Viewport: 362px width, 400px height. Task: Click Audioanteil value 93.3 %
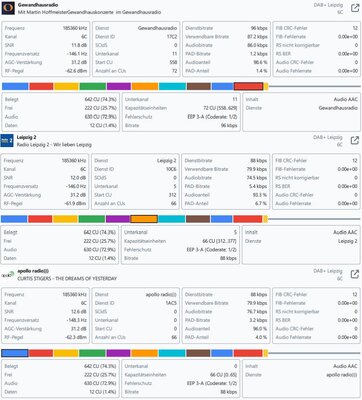click(x=260, y=195)
